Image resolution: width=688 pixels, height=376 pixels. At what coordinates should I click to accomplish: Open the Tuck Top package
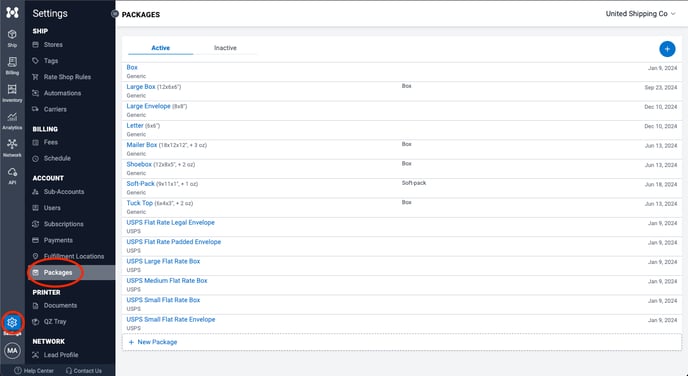pyautogui.click(x=140, y=203)
